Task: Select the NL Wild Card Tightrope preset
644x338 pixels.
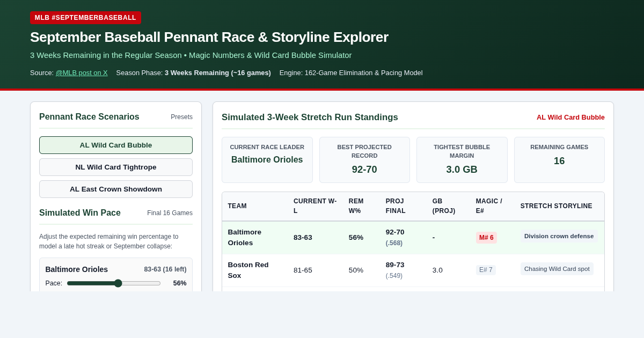Action: (116, 167)
